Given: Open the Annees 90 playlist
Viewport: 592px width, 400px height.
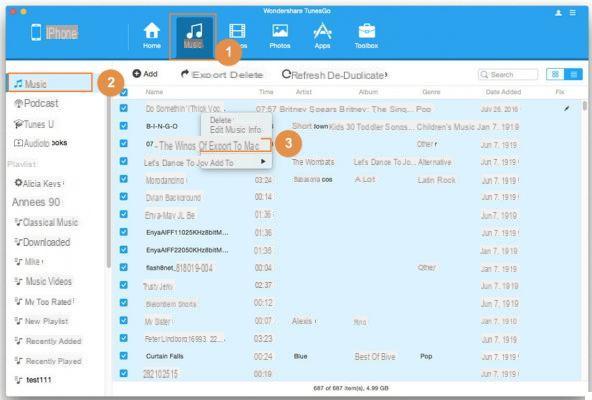Looking at the screenshot, I should pos(36,202).
